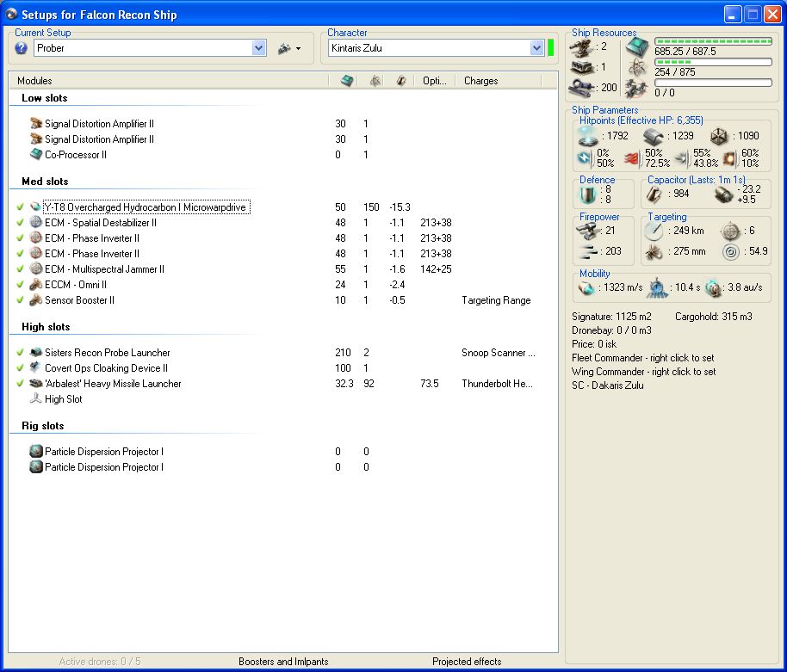
Task: Expand the Character Kintaris Zulu dropdown
Action: pyautogui.click(x=536, y=48)
